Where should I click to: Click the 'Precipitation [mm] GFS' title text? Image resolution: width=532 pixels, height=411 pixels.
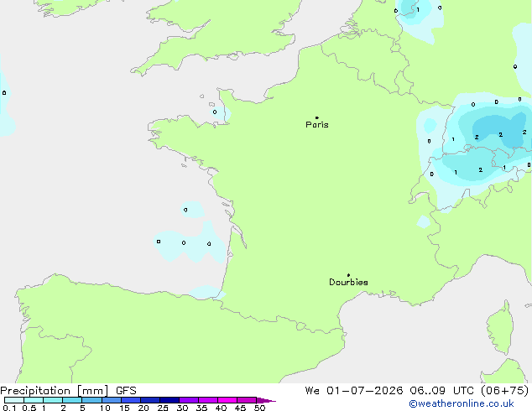(68, 391)
